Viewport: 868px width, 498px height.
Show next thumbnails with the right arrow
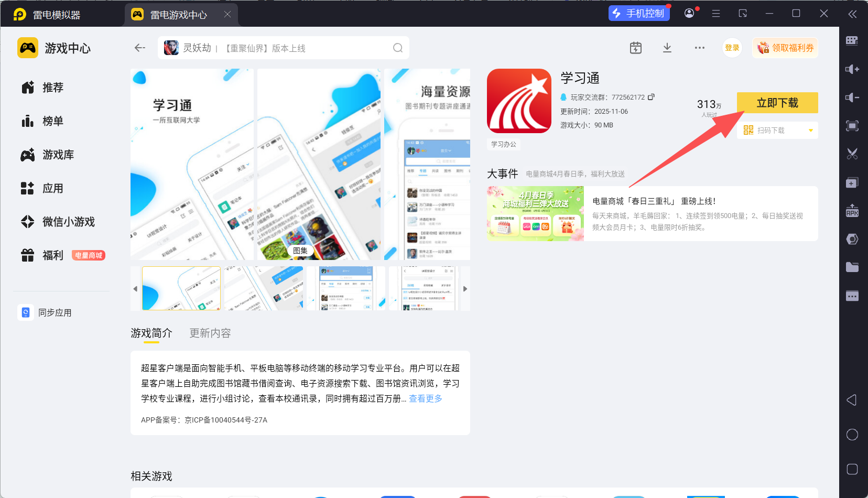pyautogui.click(x=465, y=289)
